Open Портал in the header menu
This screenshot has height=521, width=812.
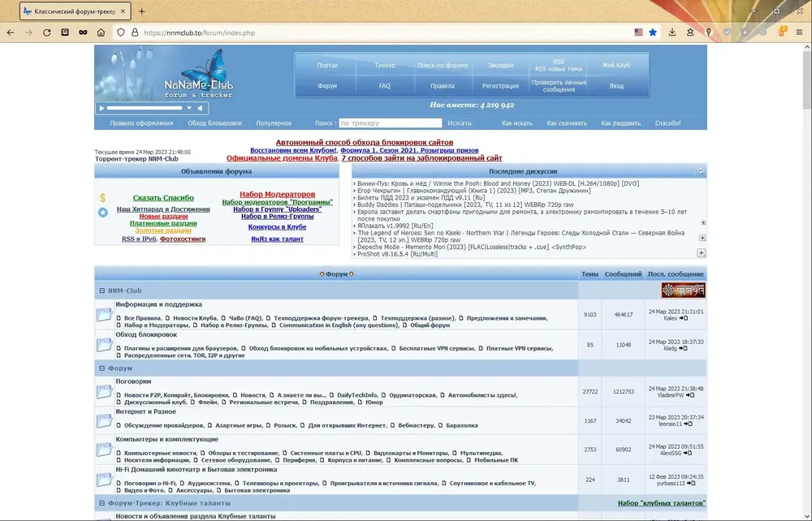(327, 65)
